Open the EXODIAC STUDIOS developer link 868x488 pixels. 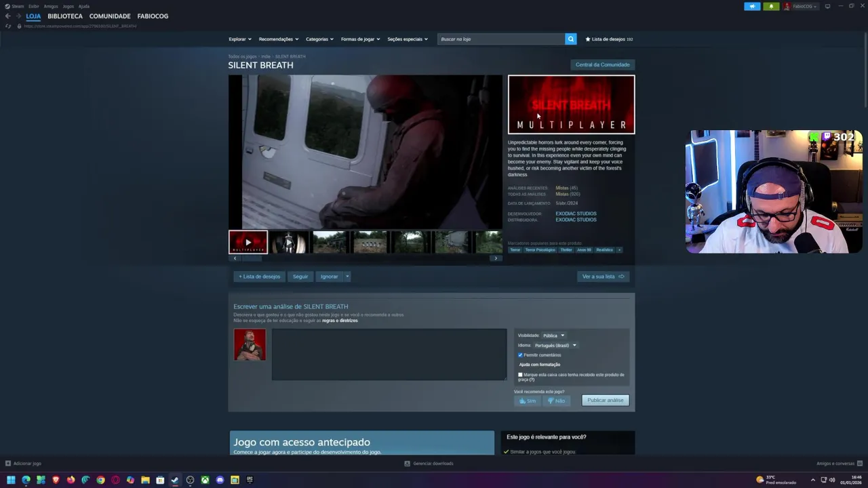576,213
